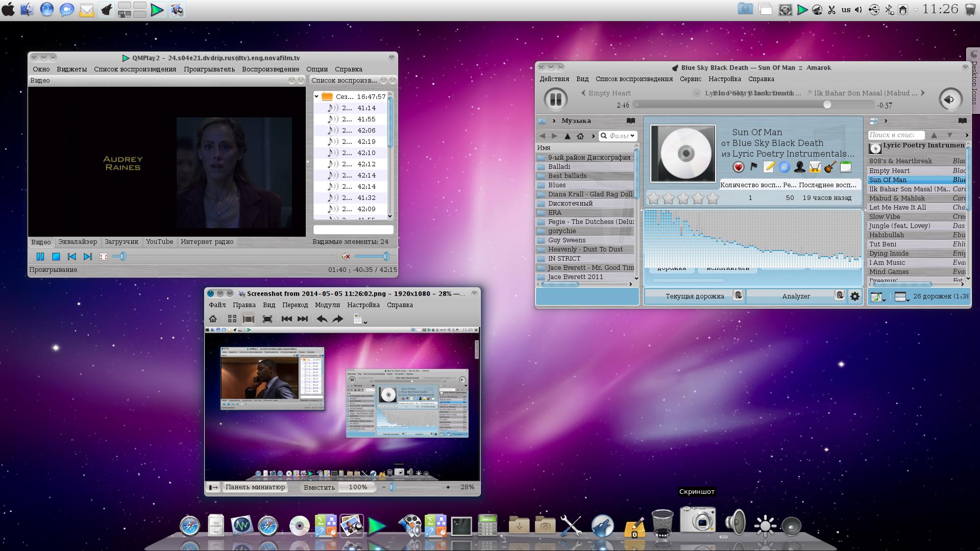This screenshot has height=551, width=980.
Task: Stop playback in QMPlay2
Action: coord(56,257)
